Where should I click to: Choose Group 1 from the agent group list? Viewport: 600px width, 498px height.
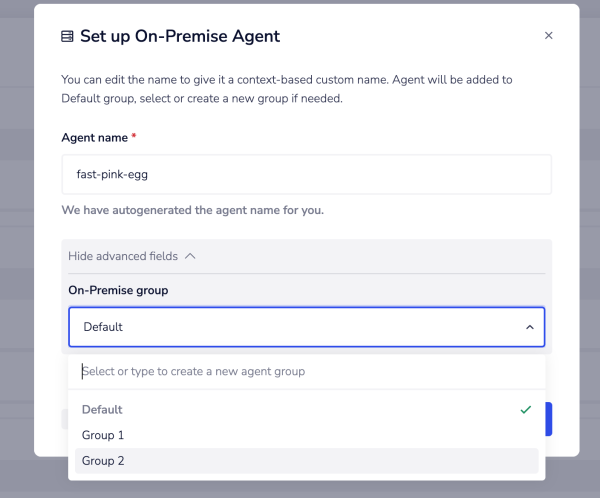point(103,435)
